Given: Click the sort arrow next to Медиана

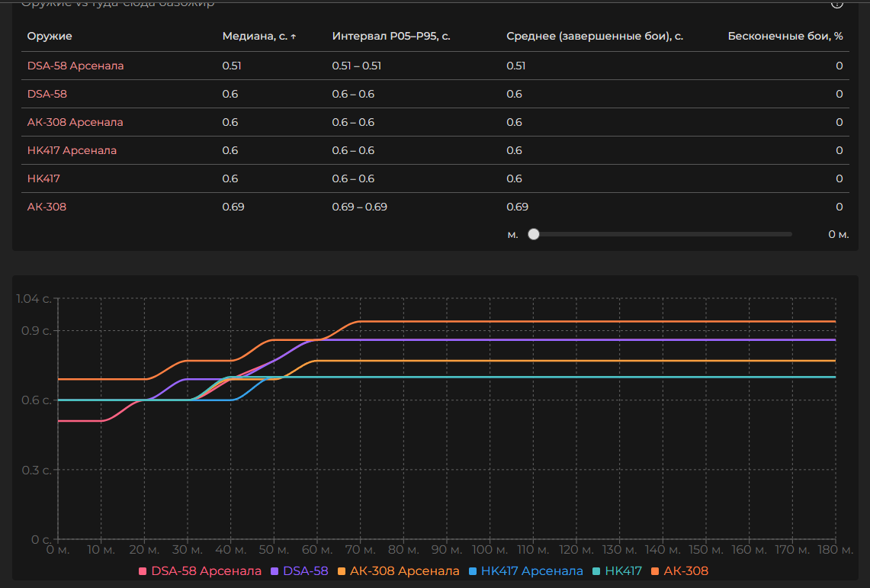Looking at the screenshot, I should pos(294,37).
